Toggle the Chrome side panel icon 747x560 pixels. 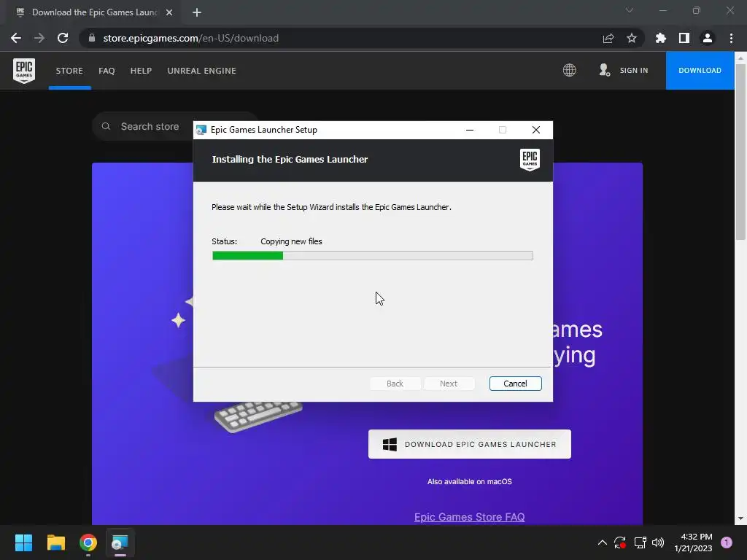click(x=684, y=38)
